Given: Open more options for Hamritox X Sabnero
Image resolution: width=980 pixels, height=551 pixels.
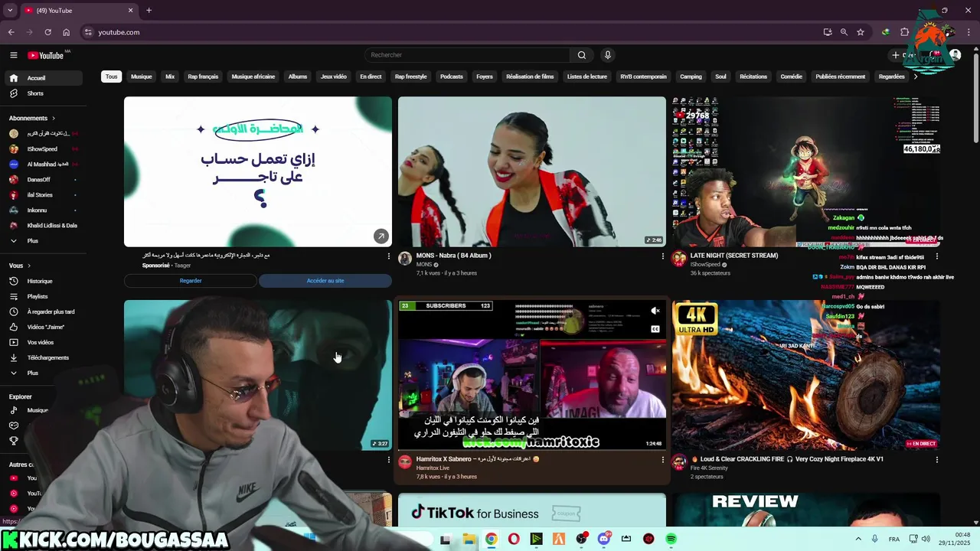Looking at the screenshot, I should (663, 460).
